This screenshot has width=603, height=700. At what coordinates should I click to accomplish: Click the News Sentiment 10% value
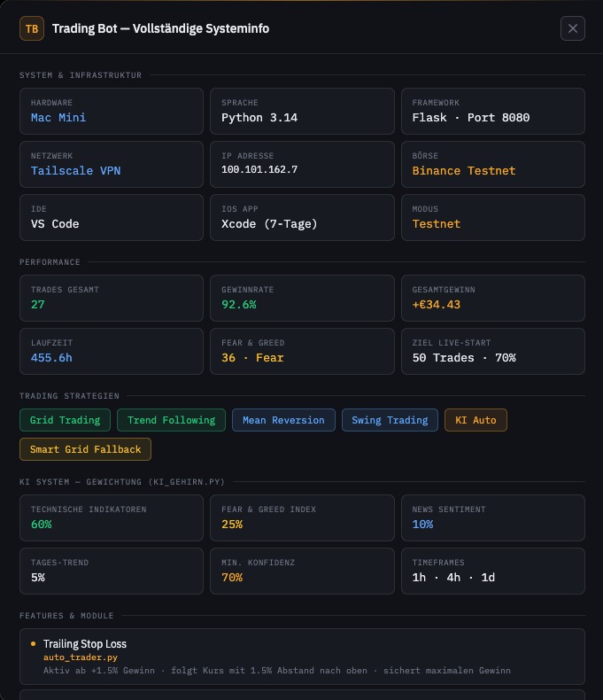click(x=423, y=524)
